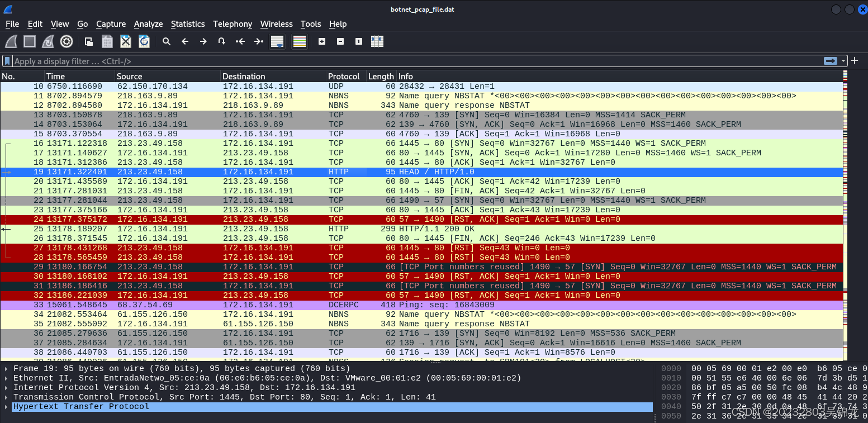868x423 pixels.
Task: Sort by the Length column header
Action: coord(381,76)
